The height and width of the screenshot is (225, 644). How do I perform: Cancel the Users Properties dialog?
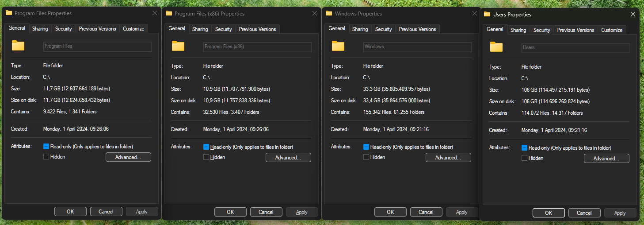(584, 213)
